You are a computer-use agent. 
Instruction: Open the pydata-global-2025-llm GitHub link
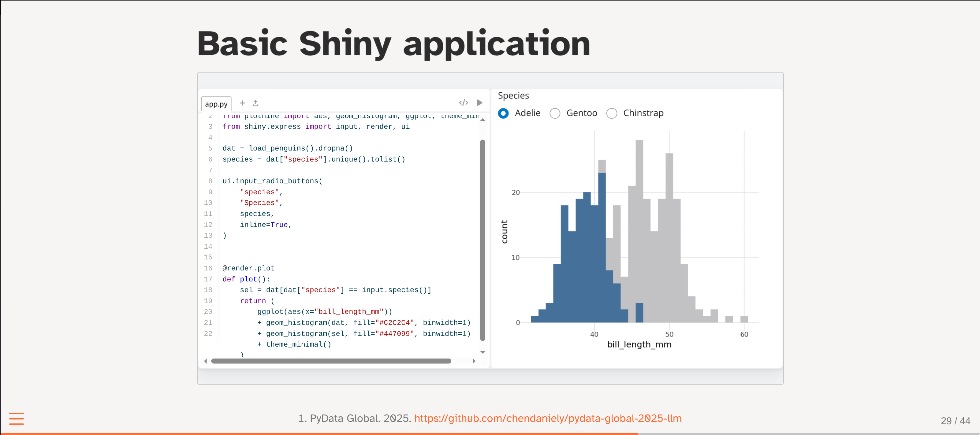[548, 418]
